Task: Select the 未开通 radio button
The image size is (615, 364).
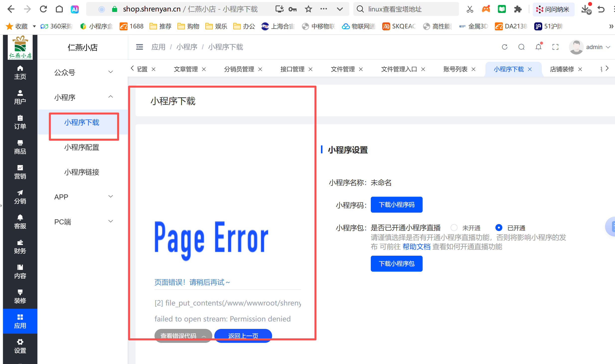Action: point(454,228)
